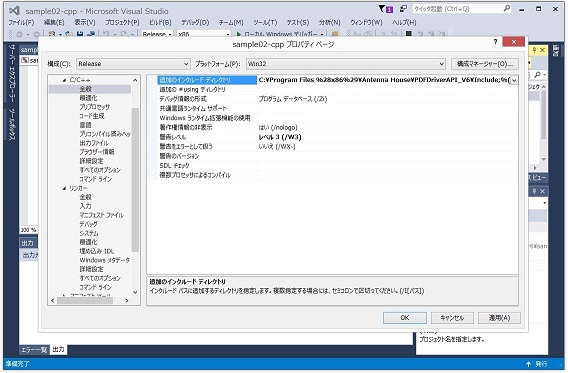Screen dimensions: 568x373
Task: Collapse the C/C++ tree node
Action: pos(64,80)
